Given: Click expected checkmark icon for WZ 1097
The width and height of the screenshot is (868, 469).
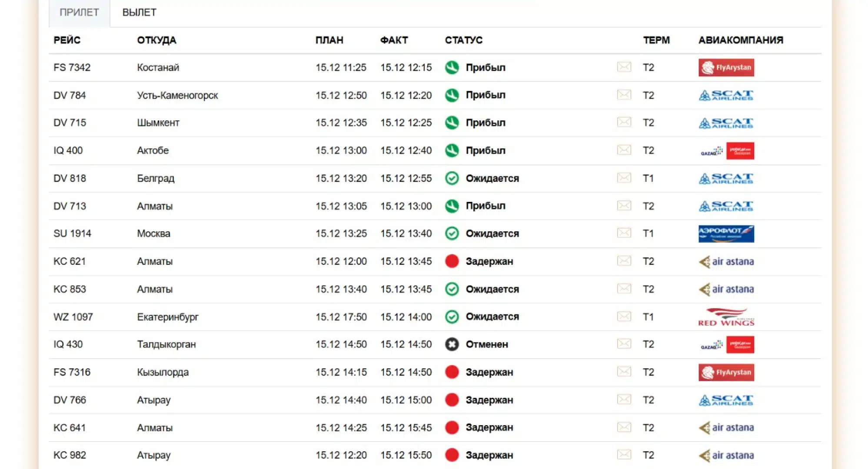Looking at the screenshot, I should pos(452,317).
